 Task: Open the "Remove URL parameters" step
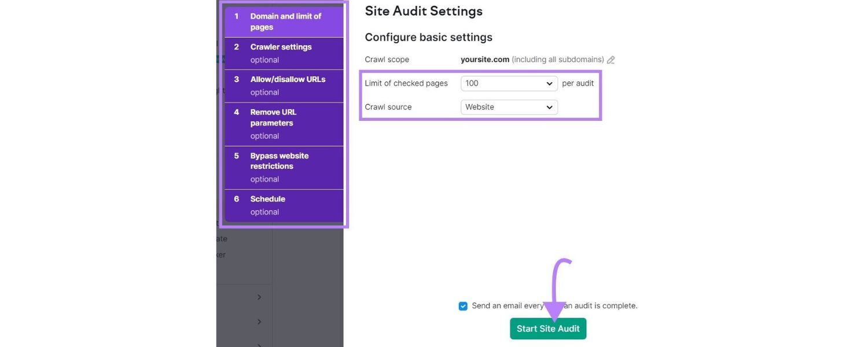(283, 123)
